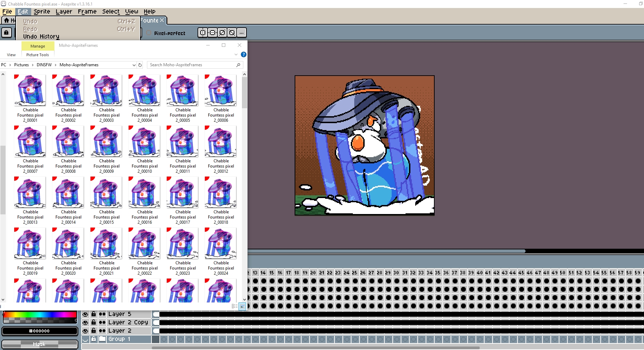Pick a hue from the color spectrum bar
This screenshot has width=644, height=350.
tap(40, 314)
